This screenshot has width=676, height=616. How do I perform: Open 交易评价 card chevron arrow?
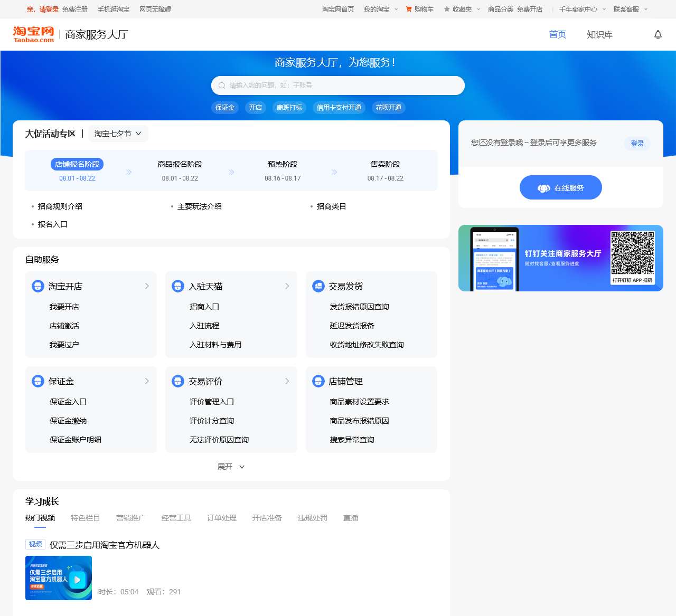click(x=287, y=381)
